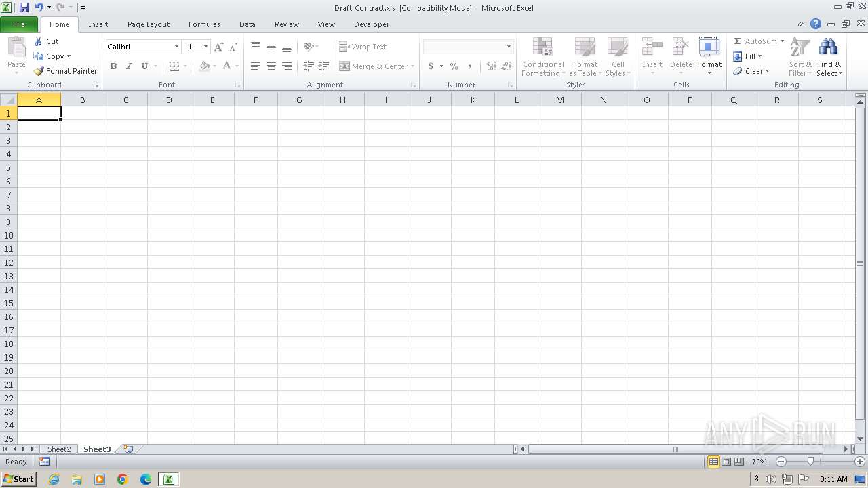Click the Bottom Align icon
This screenshot has height=488, width=868.
click(287, 47)
